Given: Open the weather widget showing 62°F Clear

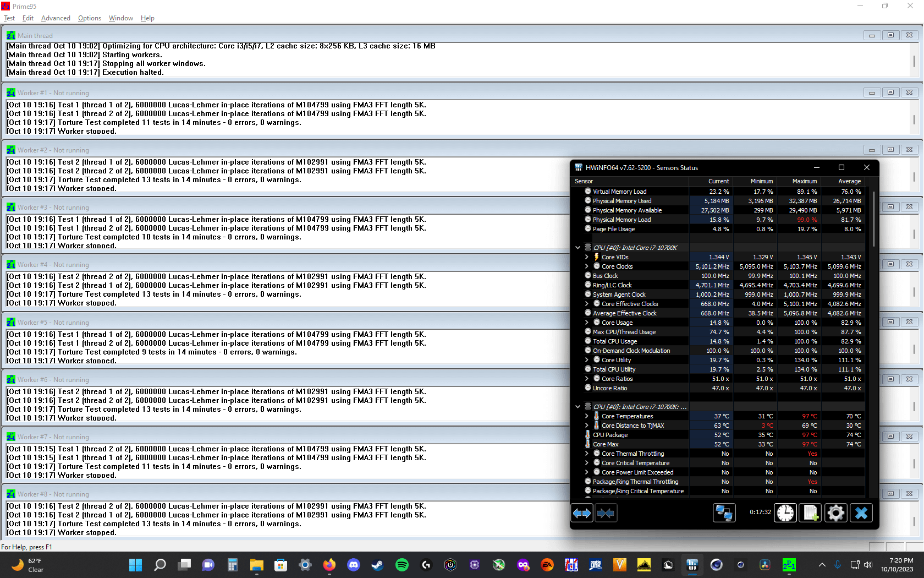Looking at the screenshot, I should point(29,565).
